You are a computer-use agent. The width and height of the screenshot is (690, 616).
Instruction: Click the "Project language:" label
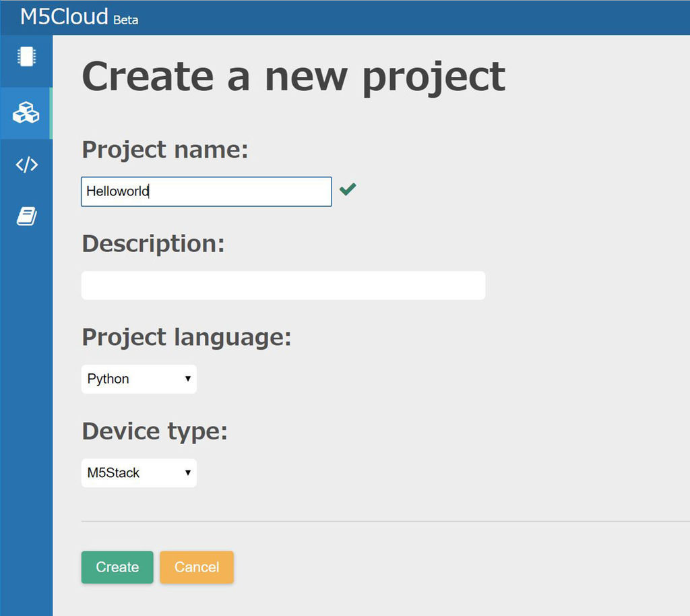[187, 337]
